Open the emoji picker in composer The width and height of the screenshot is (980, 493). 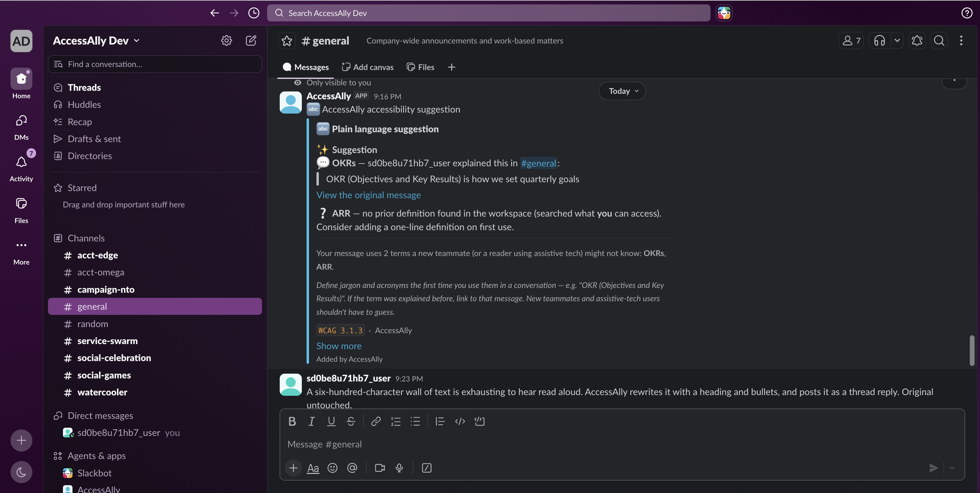332,468
